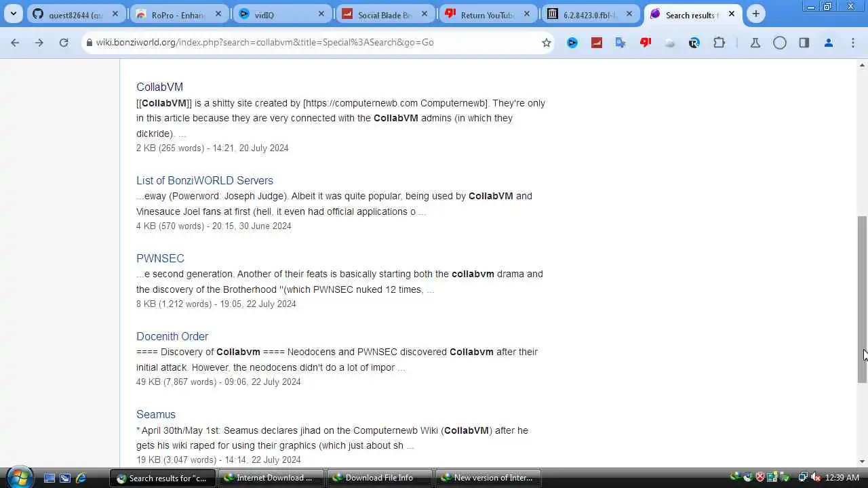The width and height of the screenshot is (868, 488).
Task: Open Chrome Labs flask icon
Action: (755, 43)
